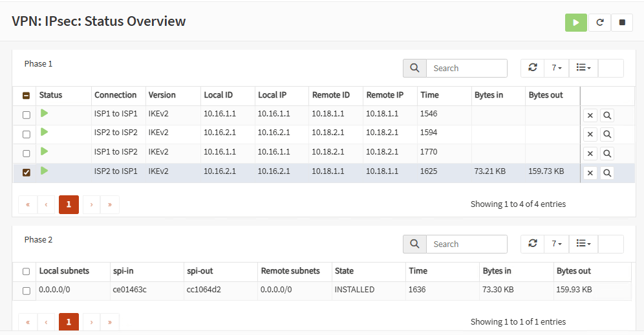
Task: Focus the Phase 2 search input field
Action: pyautogui.click(x=467, y=244)
